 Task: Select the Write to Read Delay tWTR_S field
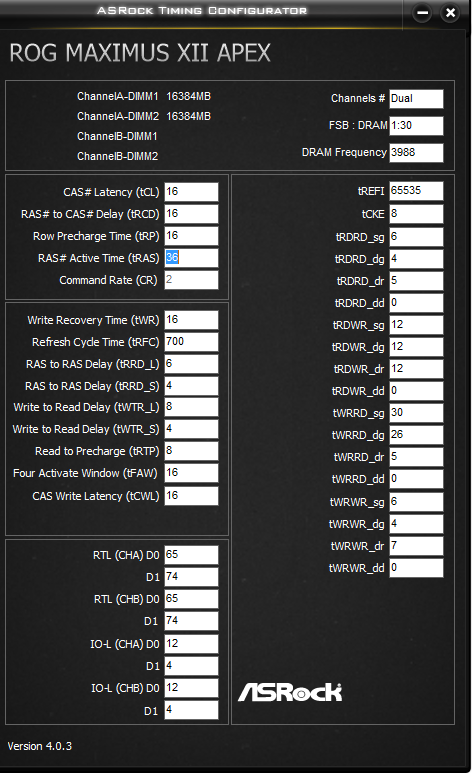[x=191, y=429]
